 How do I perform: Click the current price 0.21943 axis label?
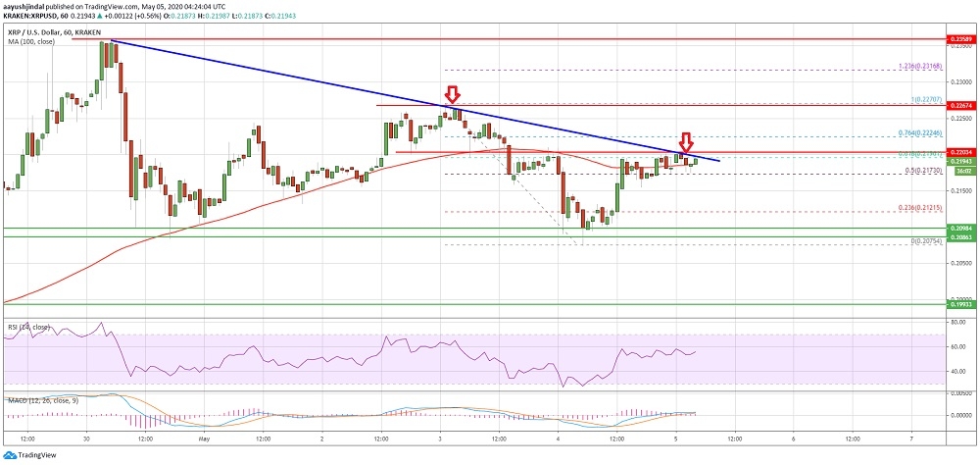(x=961, y=161)
